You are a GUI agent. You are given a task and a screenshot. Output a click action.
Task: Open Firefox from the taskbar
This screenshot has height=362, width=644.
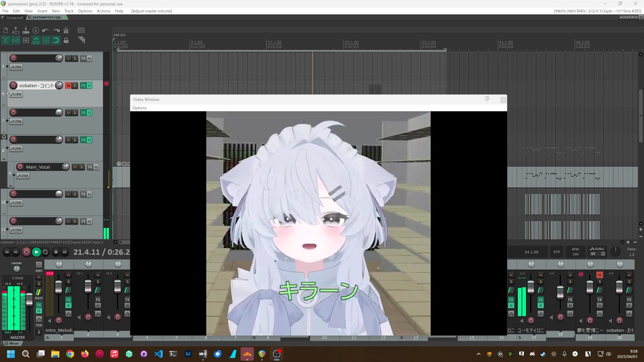(x=85, y=354)
